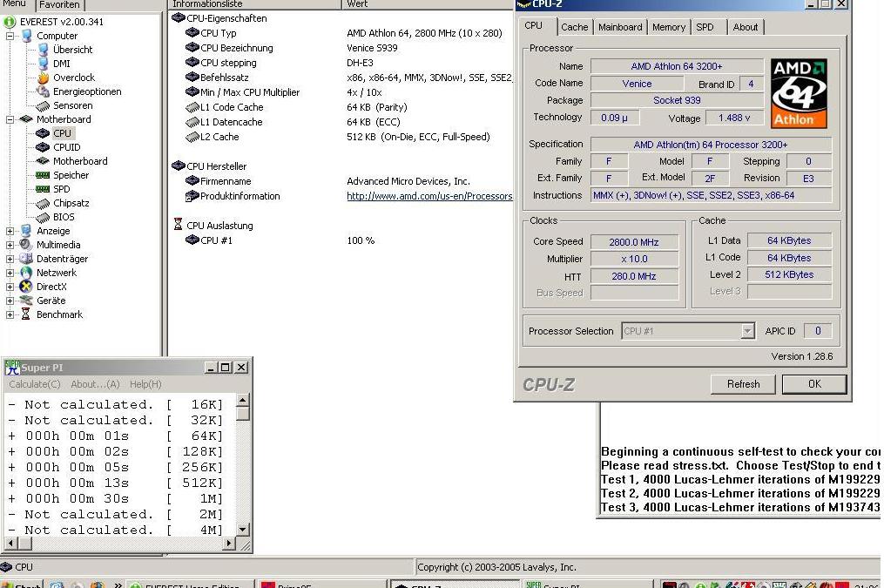The image size is (884, 588).
Task: Click Super PI horizontal scroll left arrow
Action: [x=10, y=544]
